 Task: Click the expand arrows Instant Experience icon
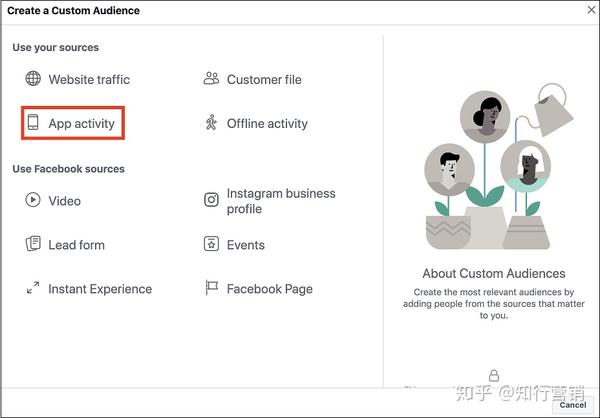[33, 288]
